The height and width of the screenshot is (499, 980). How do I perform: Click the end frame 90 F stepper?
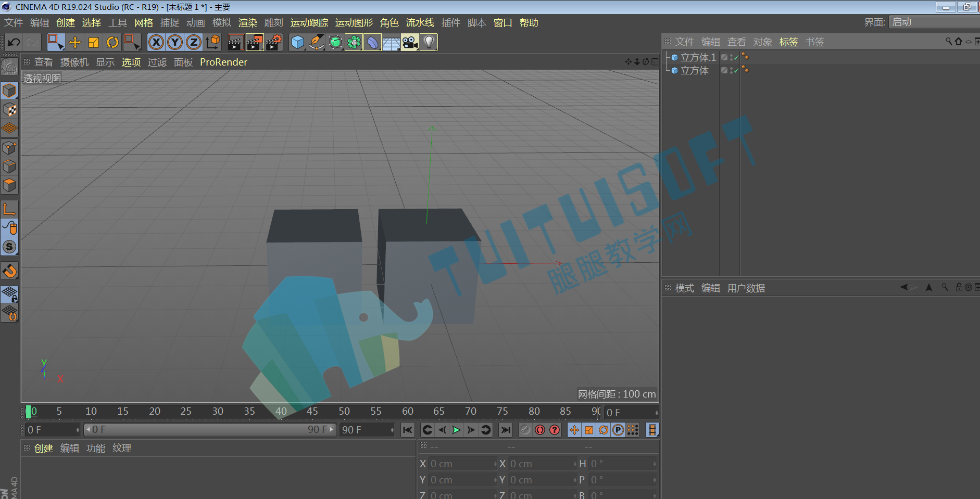click(392, 430)
